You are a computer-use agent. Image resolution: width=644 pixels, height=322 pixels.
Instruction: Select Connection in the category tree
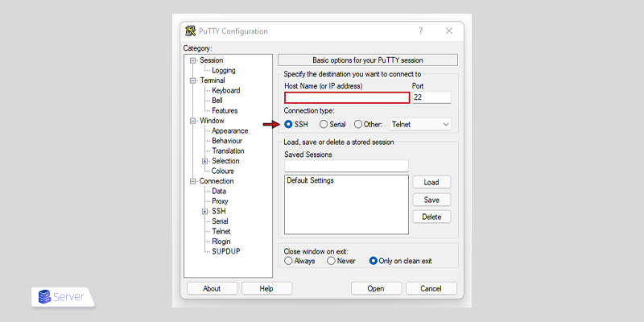[x=217, y=181]
